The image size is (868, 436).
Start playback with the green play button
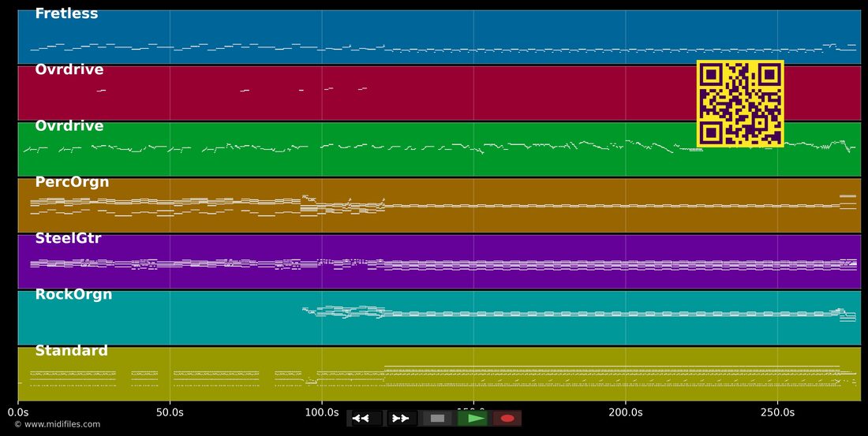(472, 419)
